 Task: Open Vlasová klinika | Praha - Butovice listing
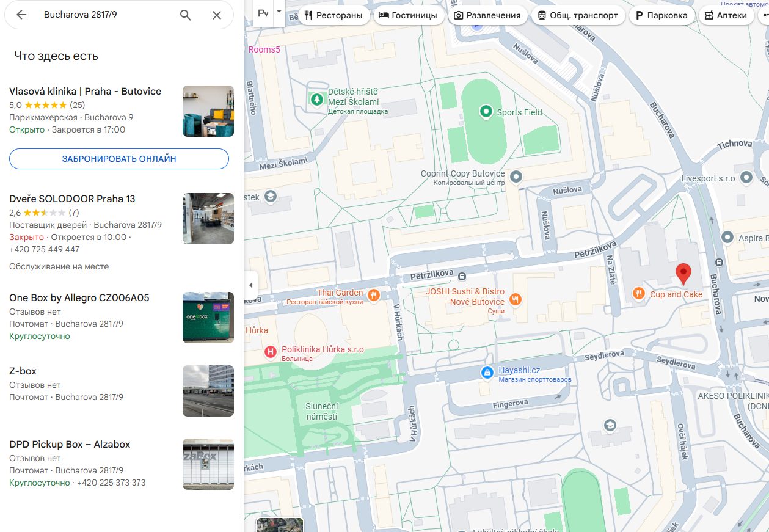click(86, 92)
